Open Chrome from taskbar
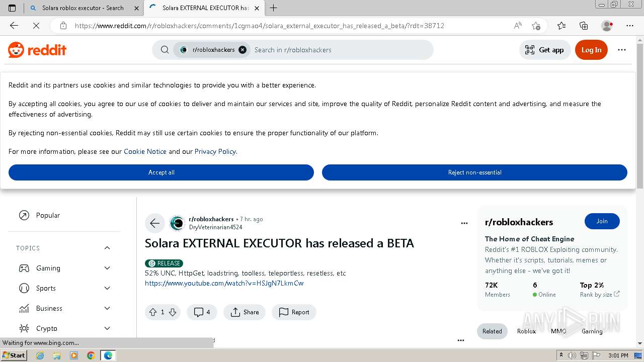Screen dimensions: 644x362 click(91, 355)
